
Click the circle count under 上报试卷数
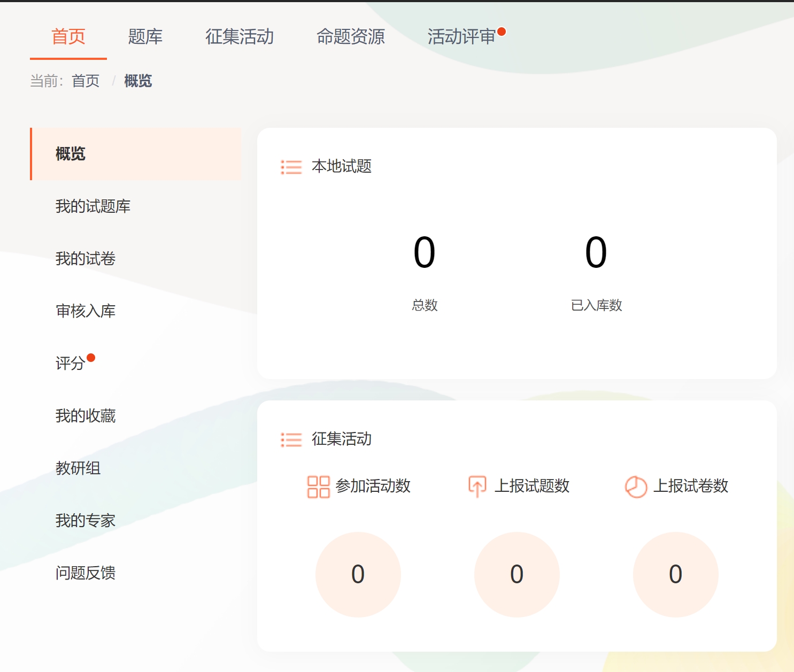[676, 575]
